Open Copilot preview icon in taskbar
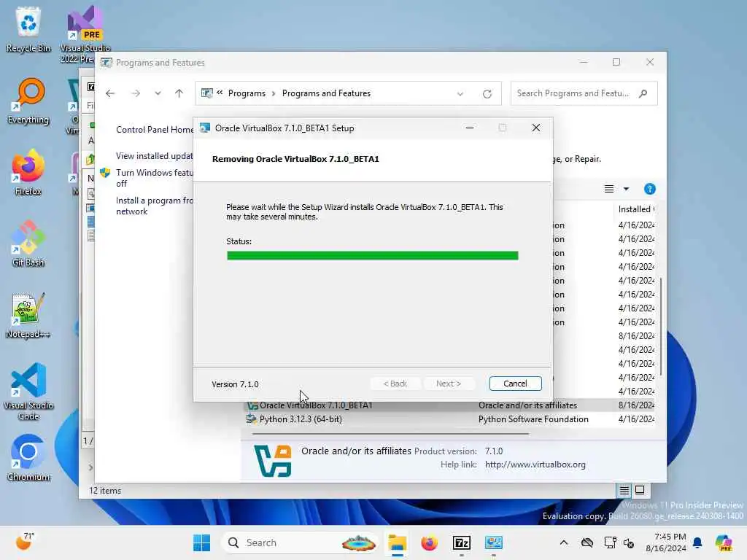Viewport: 747px width, 560px height. (x=723, y=542)
